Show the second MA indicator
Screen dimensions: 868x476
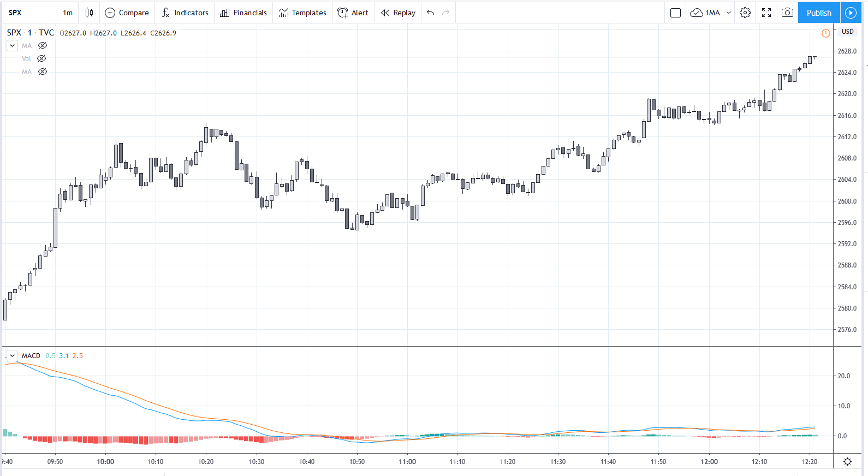43,72
